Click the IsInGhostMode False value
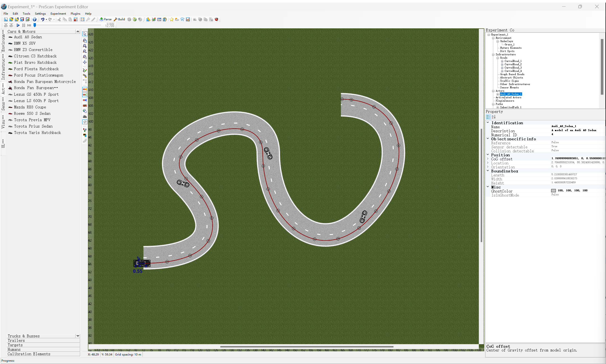 tap(555, 195)
